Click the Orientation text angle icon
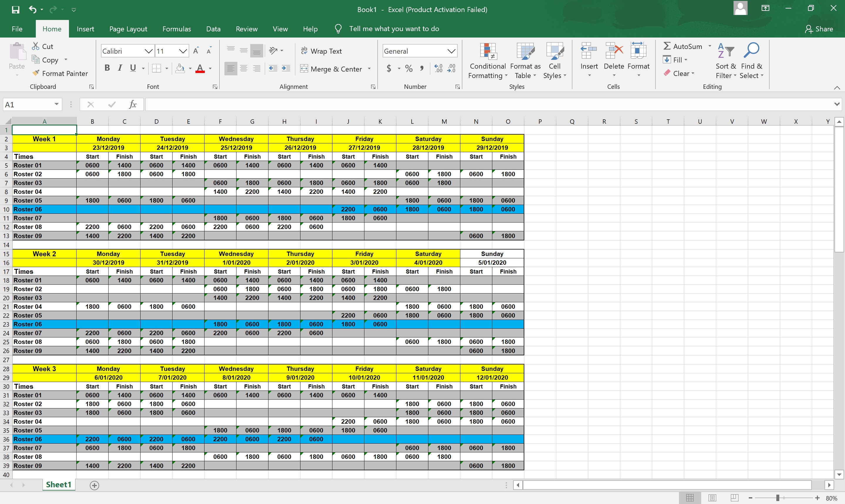The width and height of the screenshot is (845, 504). pos(273,51)
